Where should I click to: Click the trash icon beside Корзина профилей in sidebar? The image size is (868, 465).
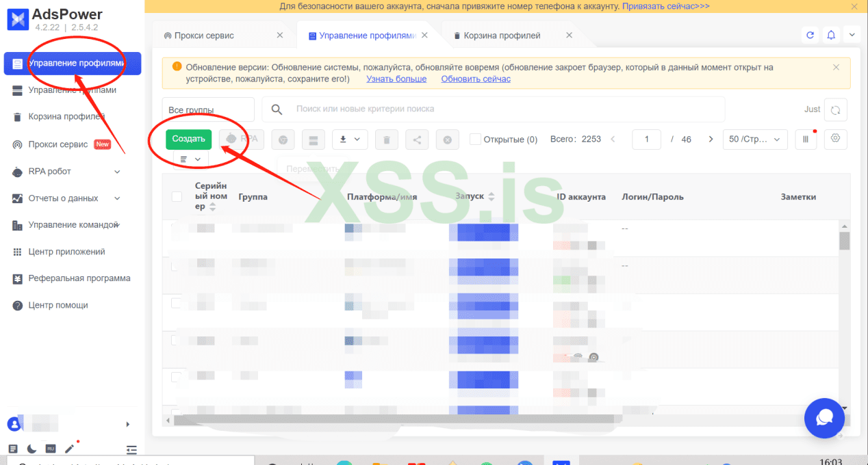[x=17, y=117]
